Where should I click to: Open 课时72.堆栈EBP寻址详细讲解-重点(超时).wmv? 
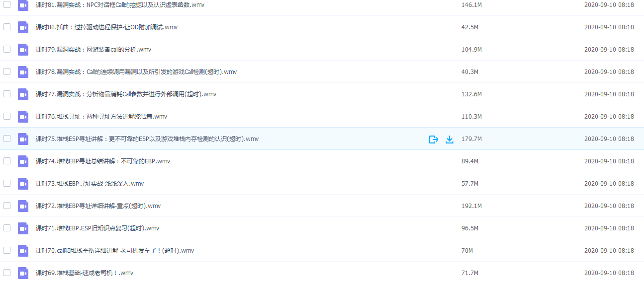(98, 206)
